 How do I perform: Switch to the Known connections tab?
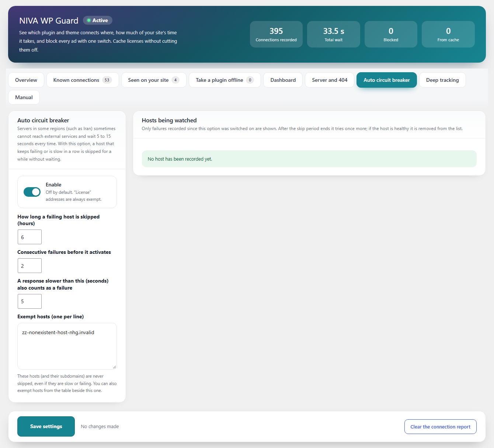pos(83,80)
